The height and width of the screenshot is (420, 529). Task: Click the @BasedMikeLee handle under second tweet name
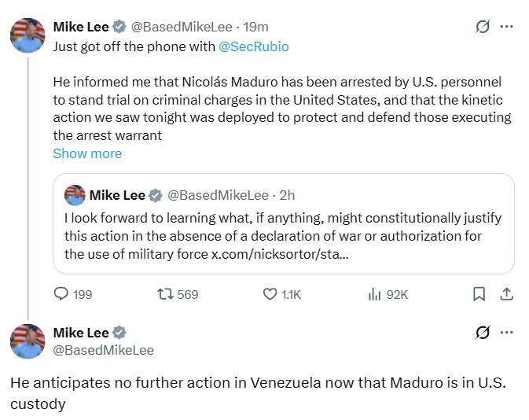(103, 350)
